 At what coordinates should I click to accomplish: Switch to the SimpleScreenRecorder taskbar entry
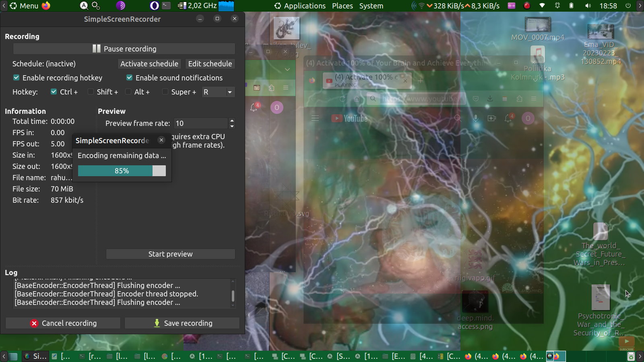pyautogui.click(x=35, y=356)
